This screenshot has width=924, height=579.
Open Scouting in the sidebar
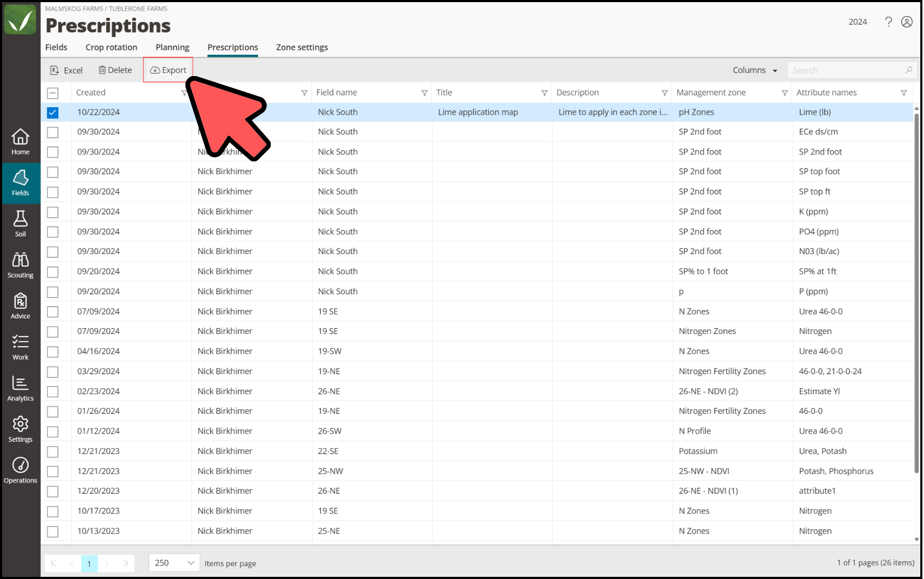[x=20, y=265]
